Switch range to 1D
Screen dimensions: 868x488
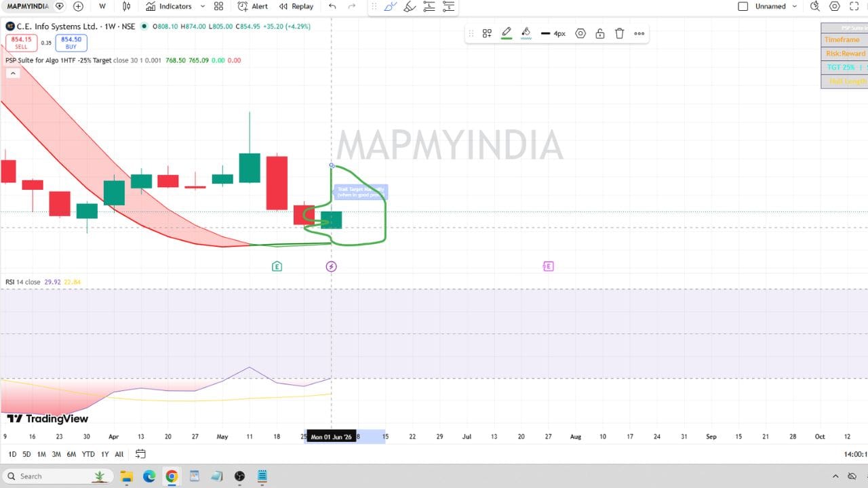click(12, 454)
